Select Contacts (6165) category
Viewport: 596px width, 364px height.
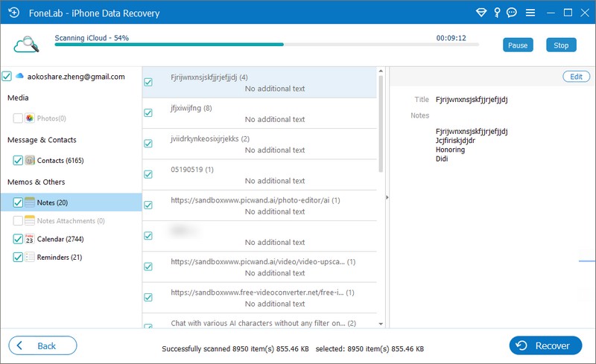pos(60,160)
